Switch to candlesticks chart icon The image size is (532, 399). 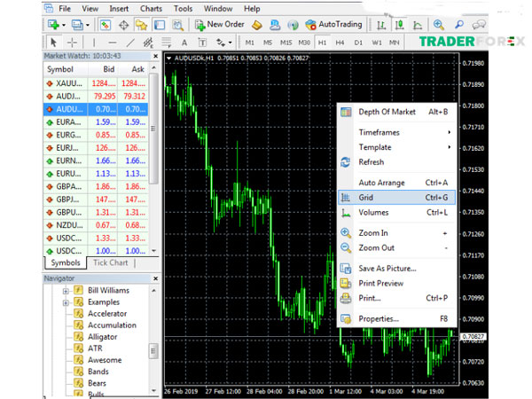[x=400, y=25]
